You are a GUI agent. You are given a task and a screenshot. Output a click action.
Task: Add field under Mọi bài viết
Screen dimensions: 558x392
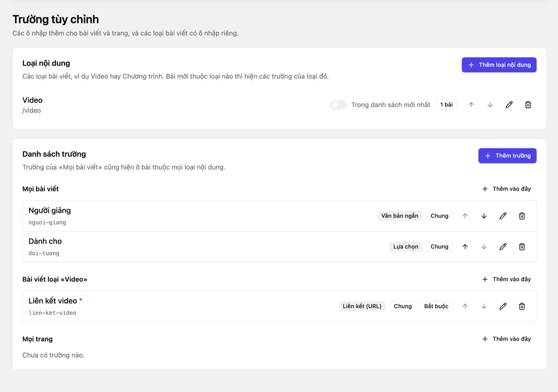(506, 189)
